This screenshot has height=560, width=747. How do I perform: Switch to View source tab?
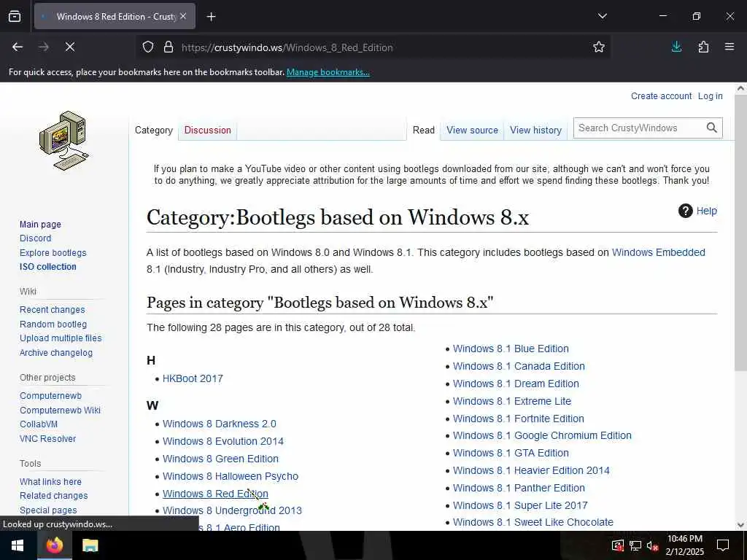tap(472, 130)
